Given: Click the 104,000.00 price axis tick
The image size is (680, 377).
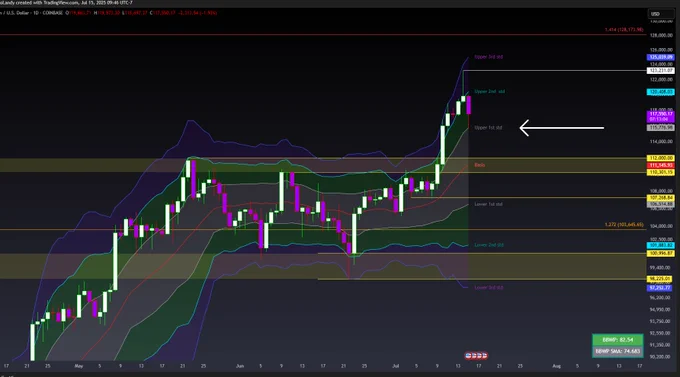Looking at the screenshot, I should click(661, 226).
